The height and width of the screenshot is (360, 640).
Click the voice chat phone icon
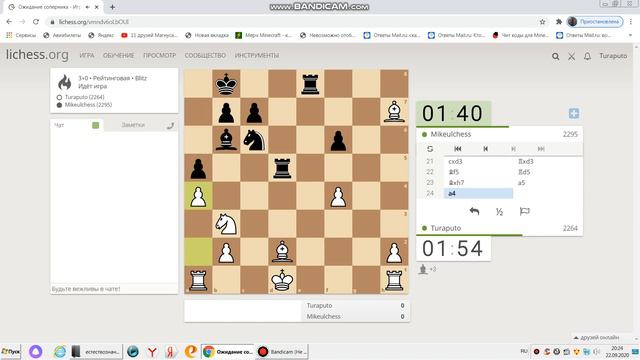point(170,126)
